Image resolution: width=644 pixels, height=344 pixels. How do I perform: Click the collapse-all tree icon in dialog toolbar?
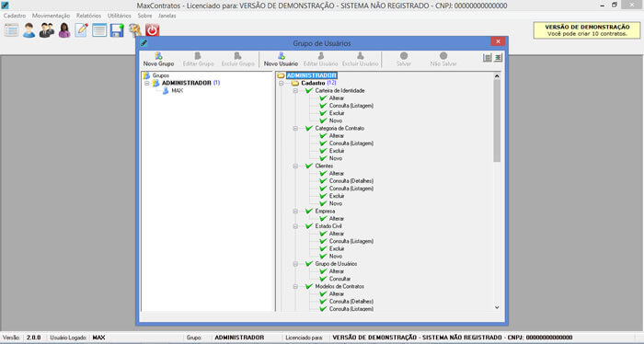498,58
